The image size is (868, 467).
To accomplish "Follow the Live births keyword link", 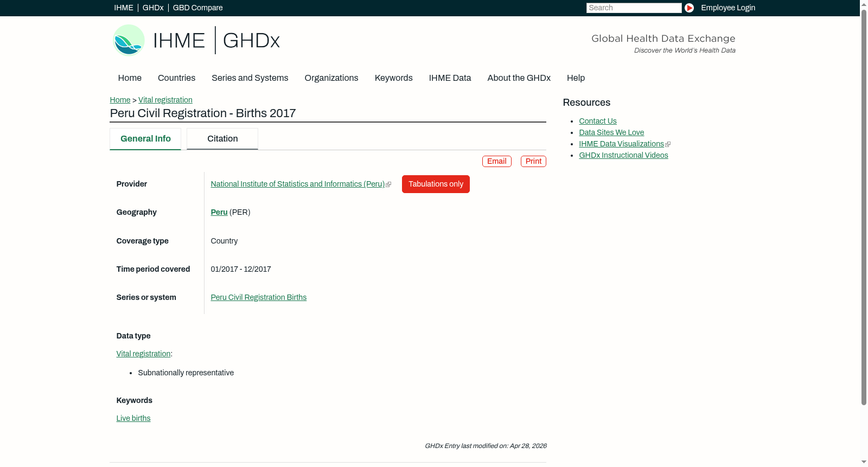I will 133,418.
